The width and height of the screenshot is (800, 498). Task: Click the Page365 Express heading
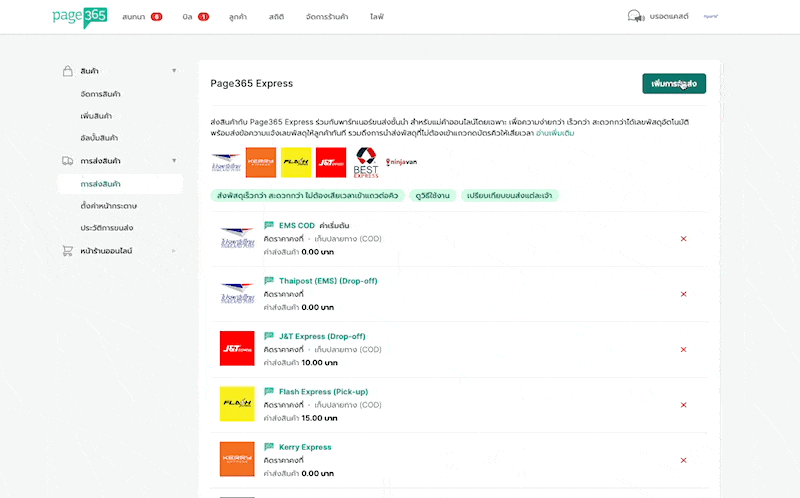point(252,83)
